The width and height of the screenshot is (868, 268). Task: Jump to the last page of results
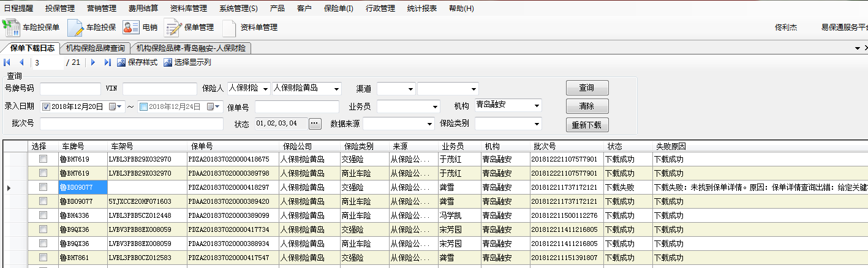(108, 62)
